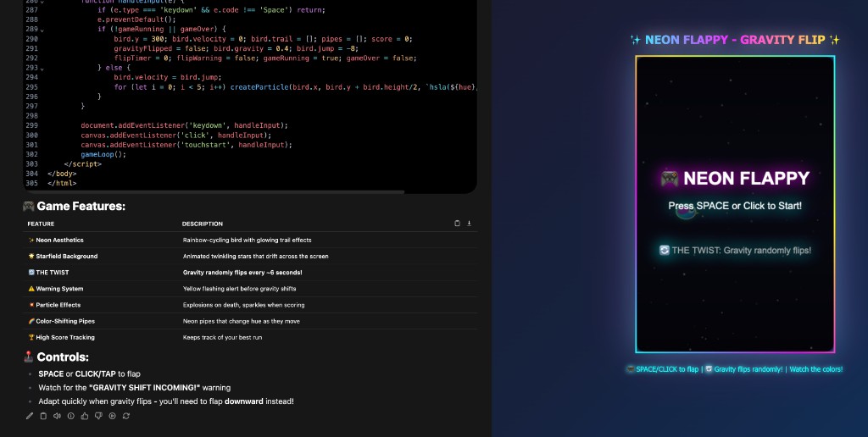Image resolution: width=868 pixels, height=437 pixels.
Task: Give the response a thumbs down
Action: 98,416
